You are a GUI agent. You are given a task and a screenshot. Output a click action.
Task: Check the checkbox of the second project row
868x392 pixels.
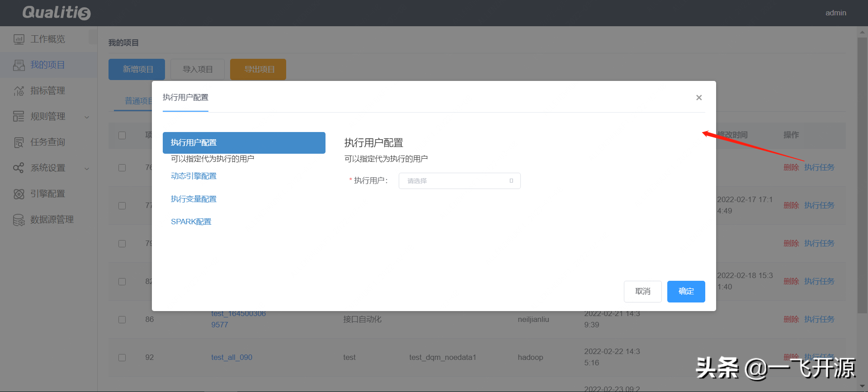pyautogui.click(x=122, y=206)
